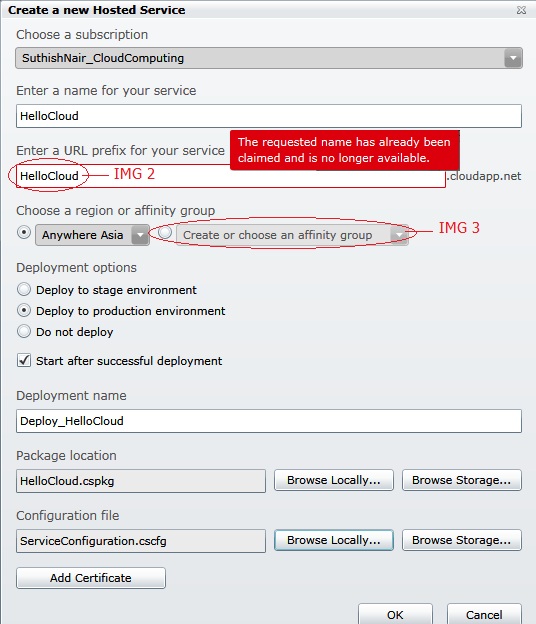Select the Do not deploy option
The height and width of the screenshot is (624, 536).
point(24,331)
